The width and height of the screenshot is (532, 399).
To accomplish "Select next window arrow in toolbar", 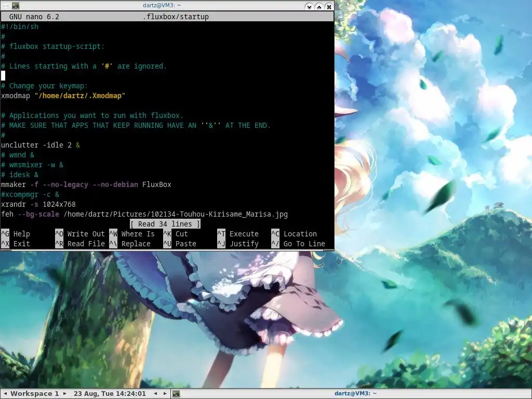I will point(165,394).
